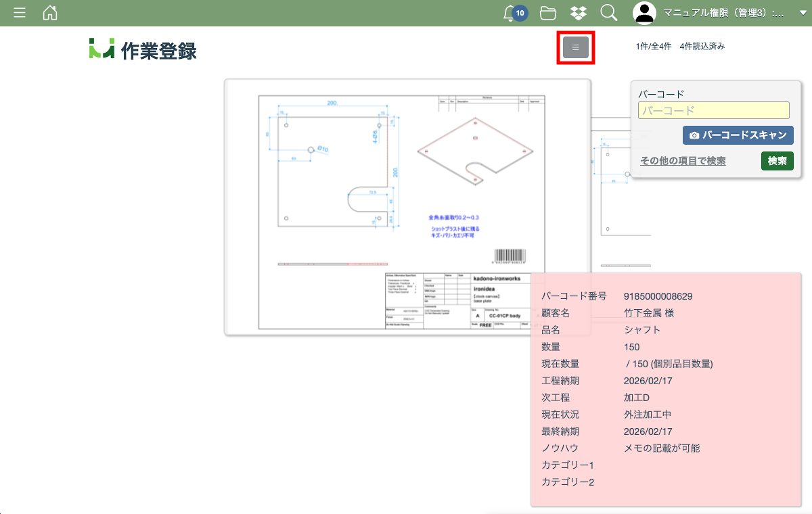
Task: Open the folder icon in header
Action: click(548, 13)
